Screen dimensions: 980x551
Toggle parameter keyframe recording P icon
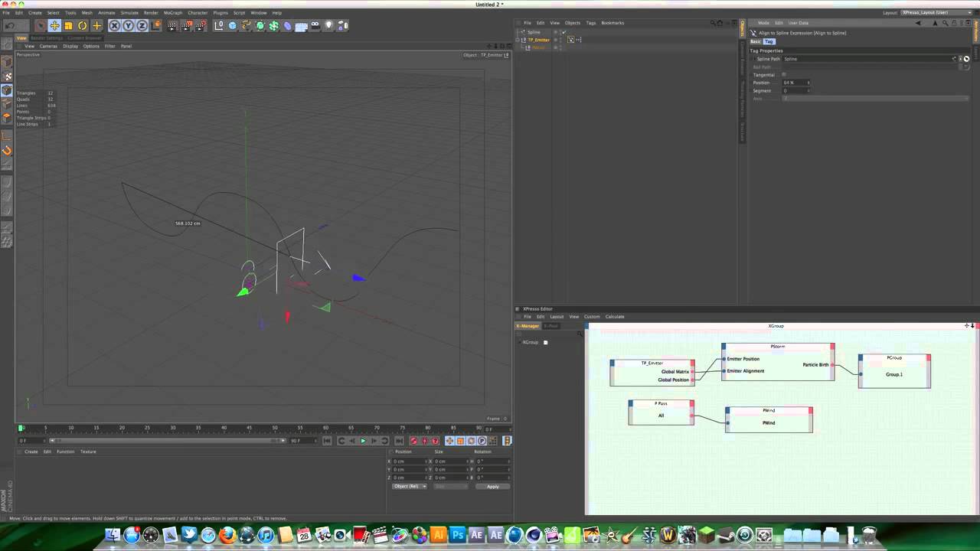[482, 441]
